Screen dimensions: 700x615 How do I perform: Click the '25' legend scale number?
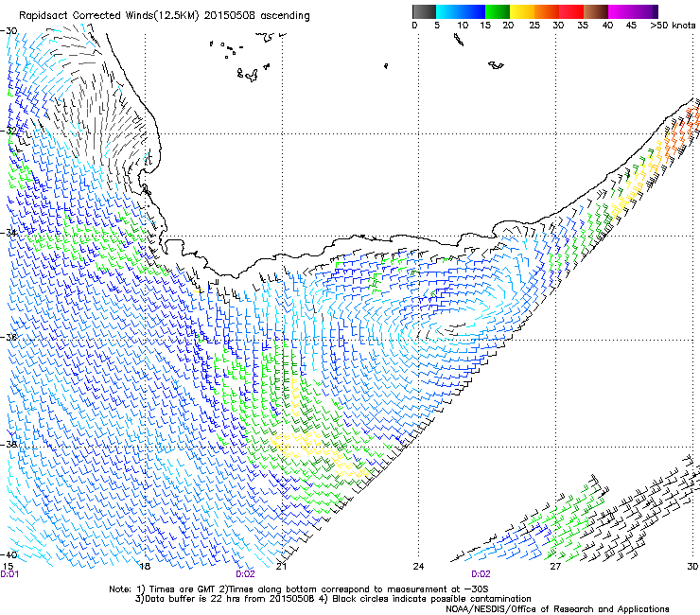click(534, 25)
